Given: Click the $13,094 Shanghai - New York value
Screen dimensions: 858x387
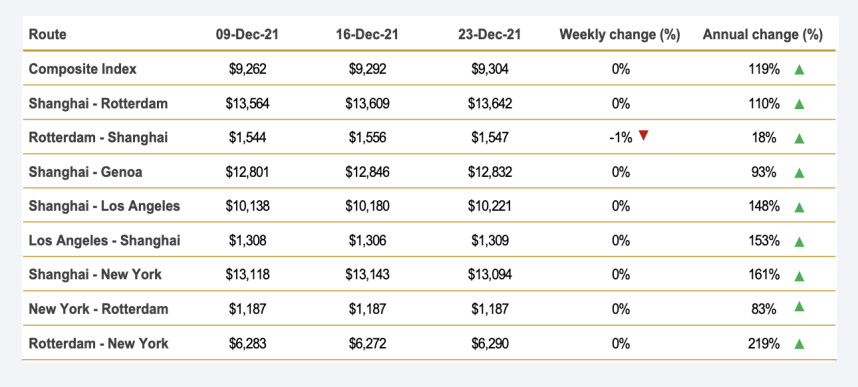Looking at the screenshot, I should (490, 274).
